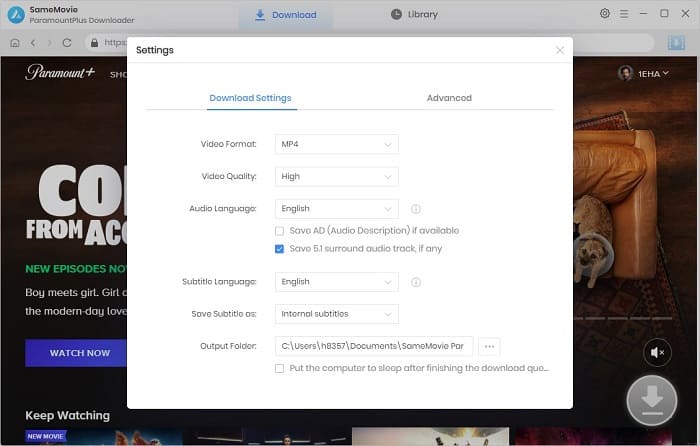Open the 1EHA profile avatar
Viewport: 700px width, 446px height.
[625, 73]
